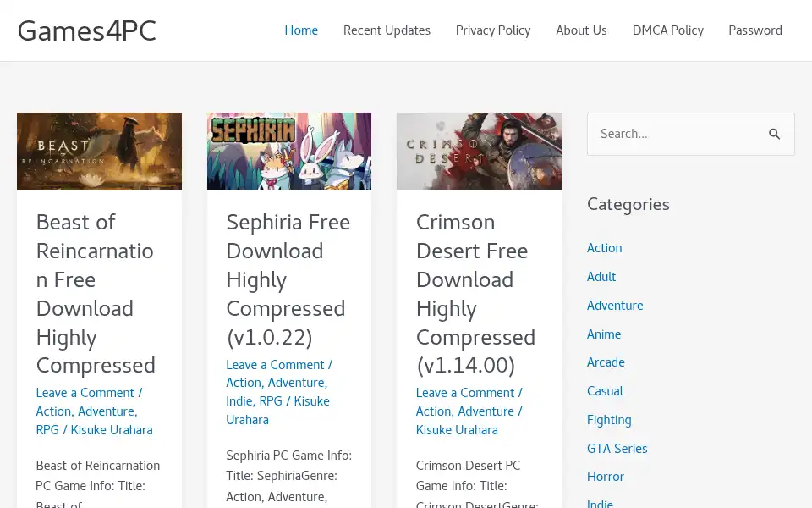Open Crimson Desert Free Download (v1.14.00) title

476,294
